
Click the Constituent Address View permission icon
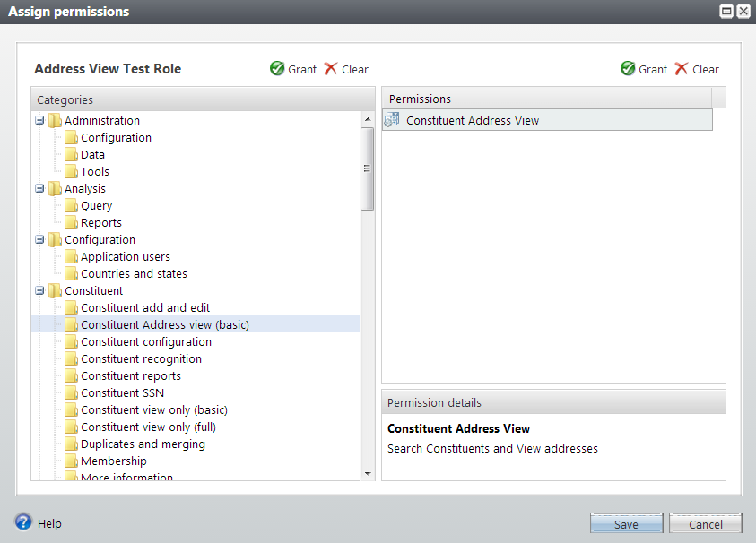pyautogui.click(x=392, y=119)
